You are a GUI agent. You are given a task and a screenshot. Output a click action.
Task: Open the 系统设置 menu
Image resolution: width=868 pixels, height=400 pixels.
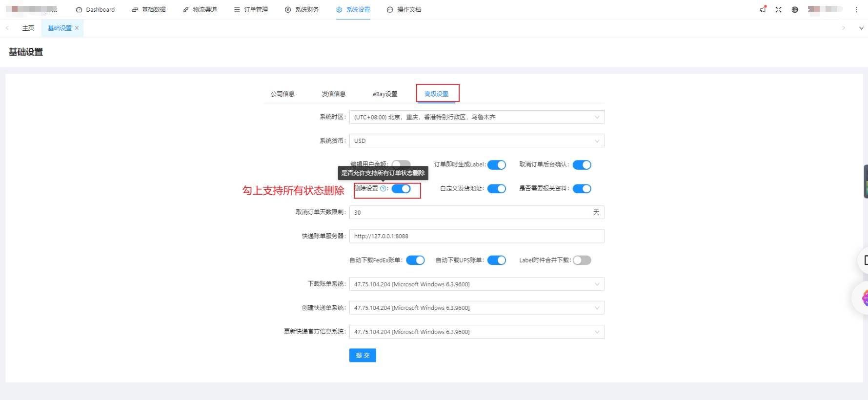tap(353, 10)
